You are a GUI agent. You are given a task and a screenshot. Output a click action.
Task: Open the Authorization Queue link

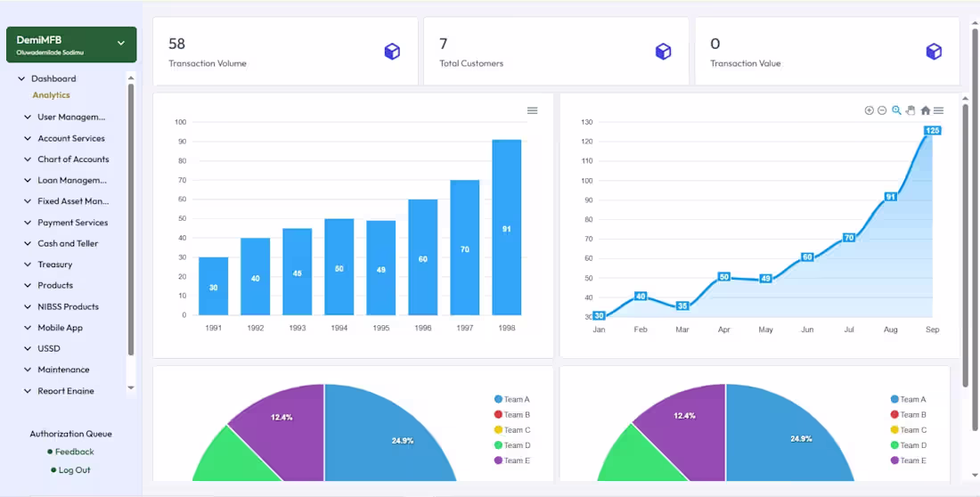coord(70,434)
